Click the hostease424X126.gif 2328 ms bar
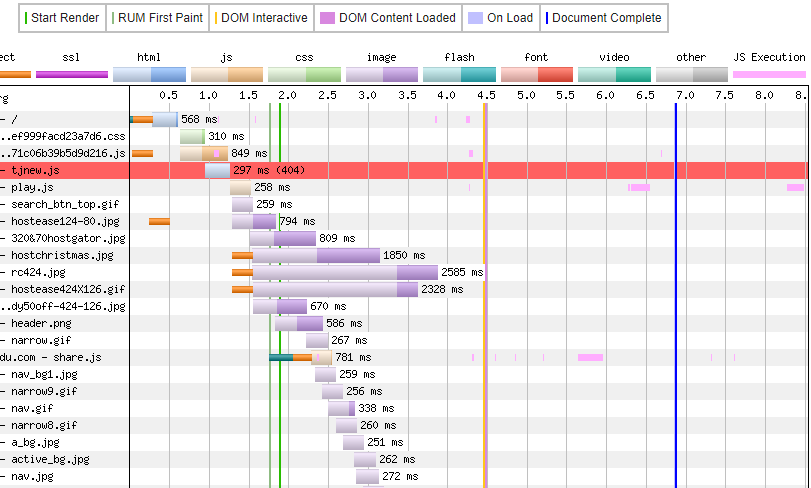The height and width of the screenshot is (488, 811). pos(334,289)
